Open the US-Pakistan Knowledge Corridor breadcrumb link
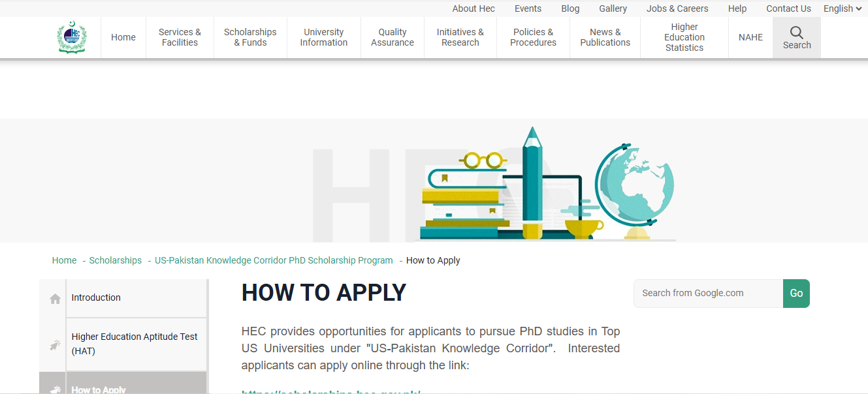The height and width of the screenshot is (394, 868). (274, 260)
